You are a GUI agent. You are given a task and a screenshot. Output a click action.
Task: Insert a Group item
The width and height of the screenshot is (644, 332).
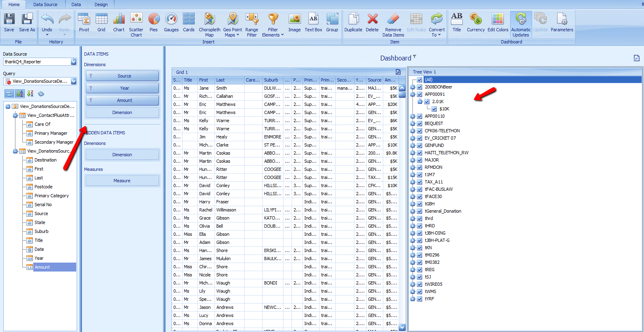(x=332, y=23)
